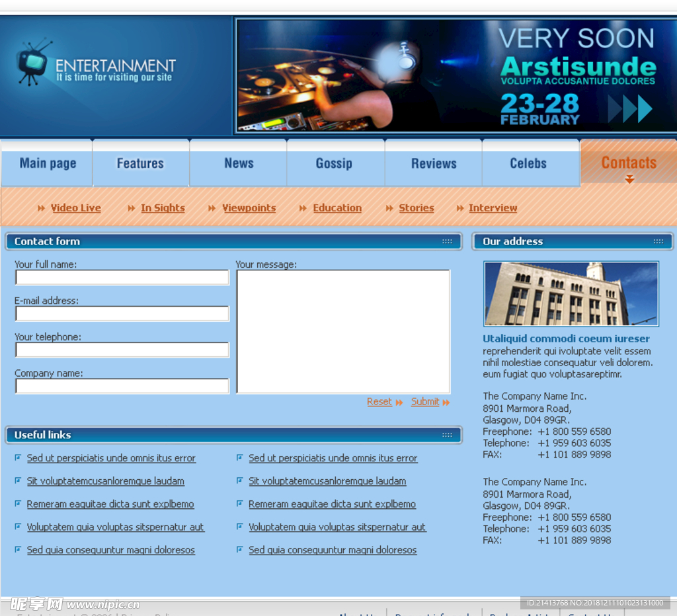The width and height of the screenshot is (677, 616).
Task: Click bullet icon beside right-column Sit voluptatemcusanloremque link
Action: [239, 480]
